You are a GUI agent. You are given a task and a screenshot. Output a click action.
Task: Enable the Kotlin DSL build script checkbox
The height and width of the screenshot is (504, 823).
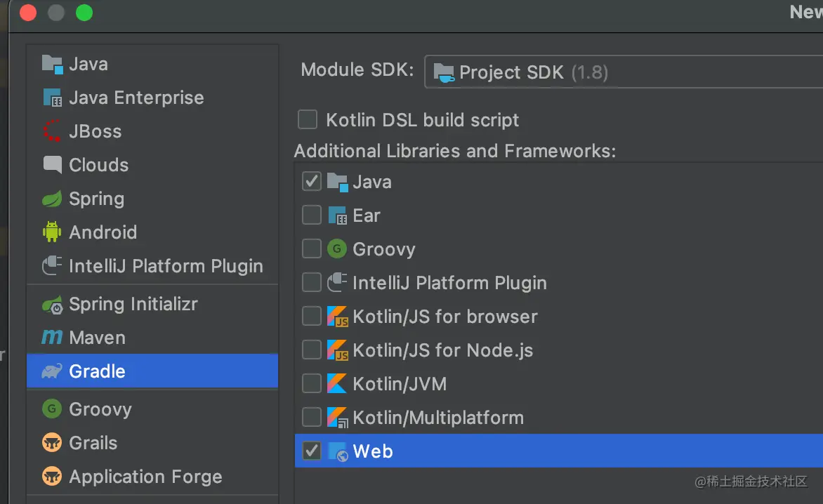308,119
